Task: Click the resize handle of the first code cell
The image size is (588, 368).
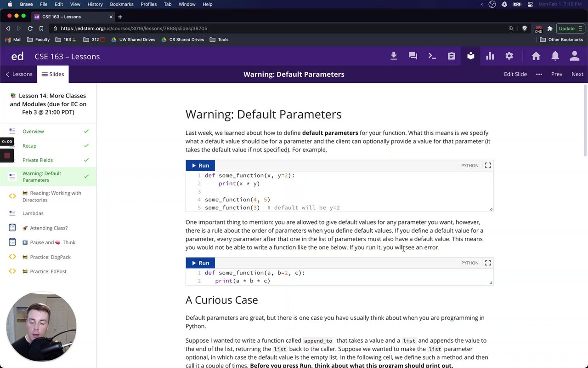Action: [x=491, y=209]
